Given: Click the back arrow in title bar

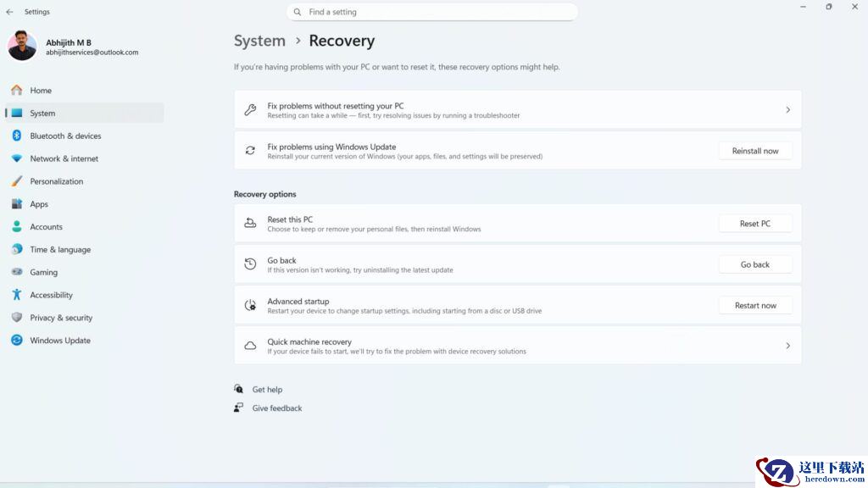Looking at the screenshot, I should (x=9, y=12).
